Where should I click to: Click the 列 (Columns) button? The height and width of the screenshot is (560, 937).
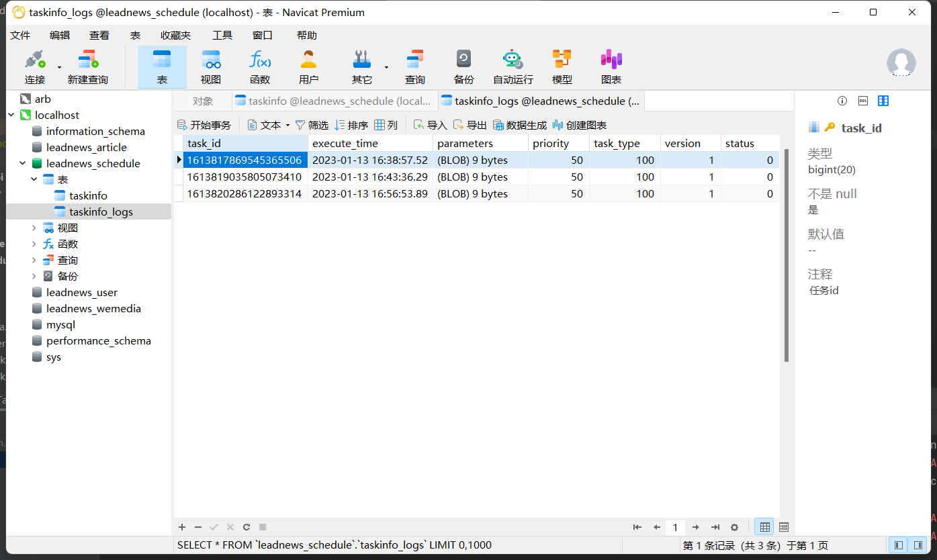(386, 125)
